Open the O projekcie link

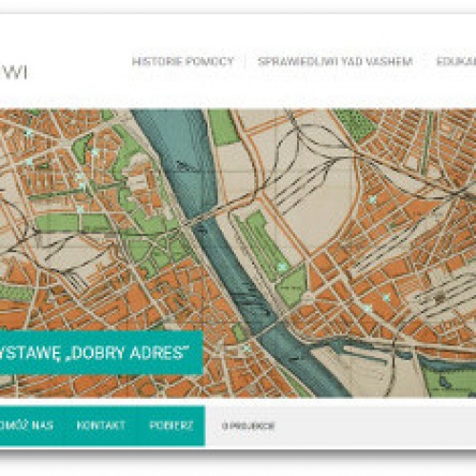coord(248,426)
